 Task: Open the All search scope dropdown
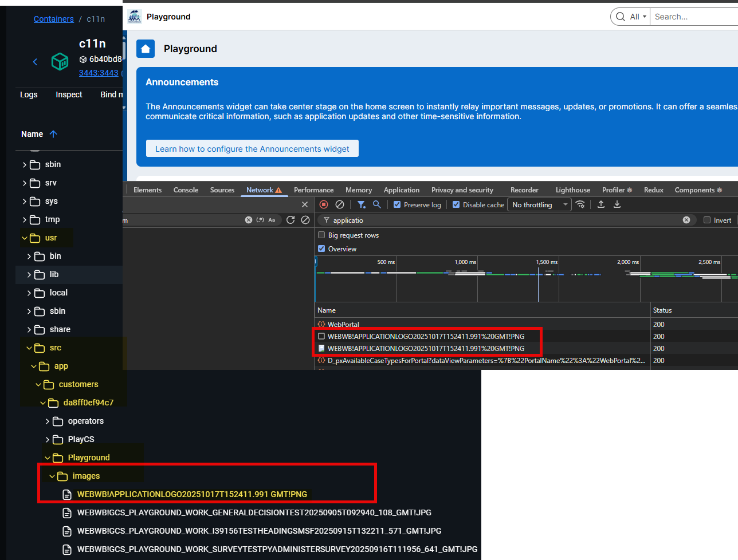point(636,17)
